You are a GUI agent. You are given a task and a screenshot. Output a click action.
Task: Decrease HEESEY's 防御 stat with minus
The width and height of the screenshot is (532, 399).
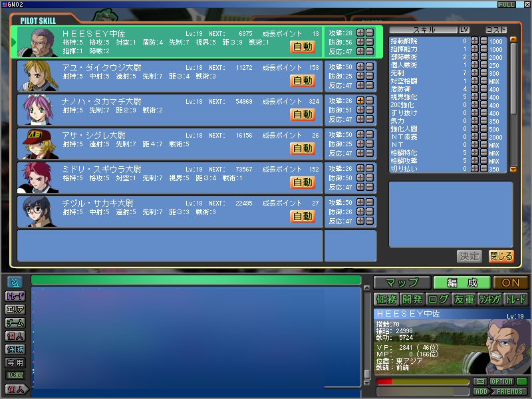click(370, 41)
